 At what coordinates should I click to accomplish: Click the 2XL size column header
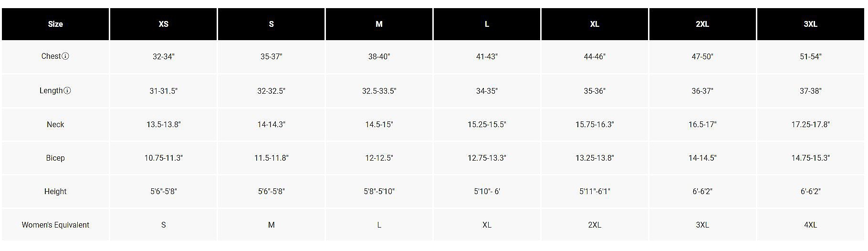click(702, 24)
